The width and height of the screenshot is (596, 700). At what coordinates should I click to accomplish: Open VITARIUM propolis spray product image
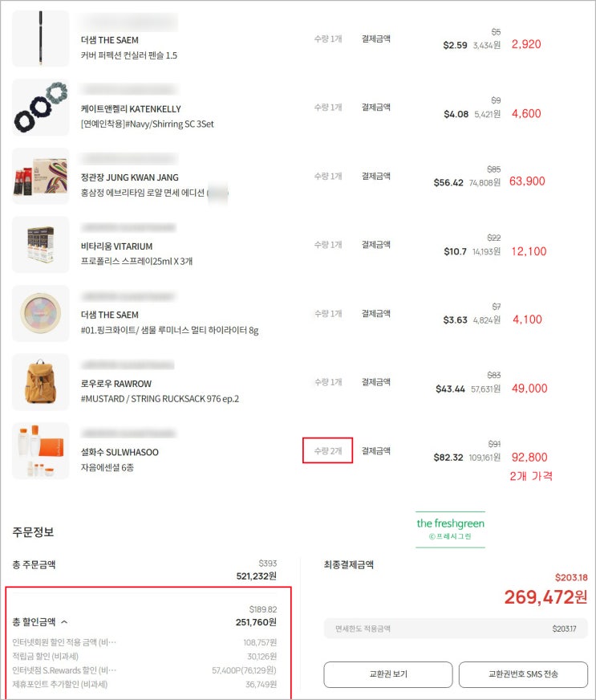[41, 245]
